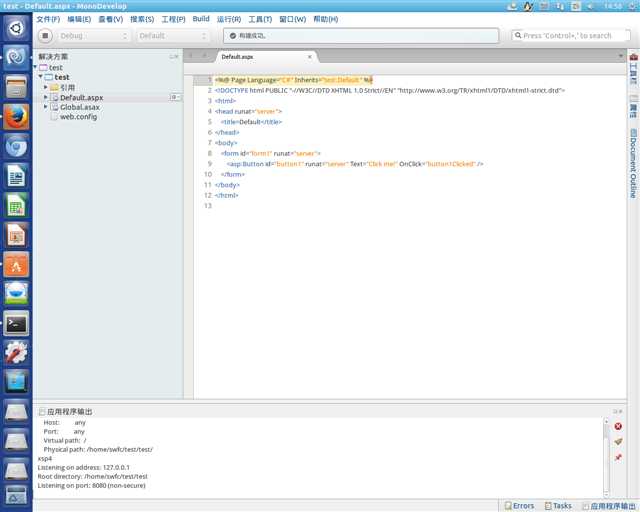The height and width of the screenshot is (512, 640).
Task: Launch Chromium browser from the dock
Action: pos(16,146)
